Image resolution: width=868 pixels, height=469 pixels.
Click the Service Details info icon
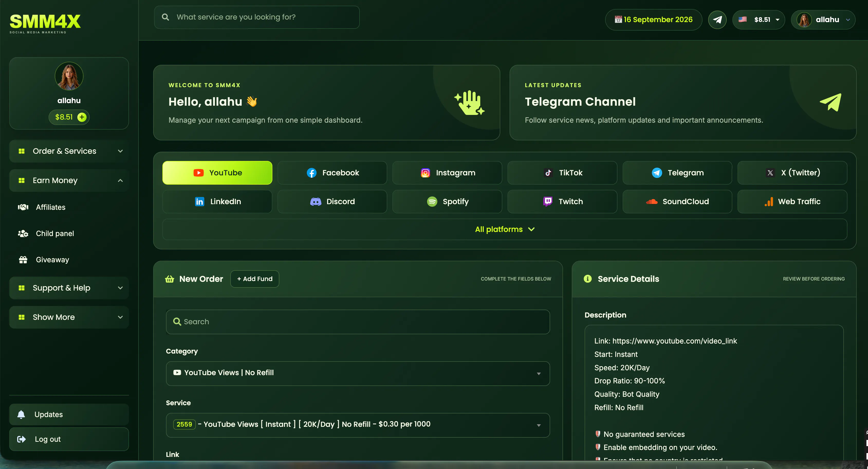tap(588, 279)
